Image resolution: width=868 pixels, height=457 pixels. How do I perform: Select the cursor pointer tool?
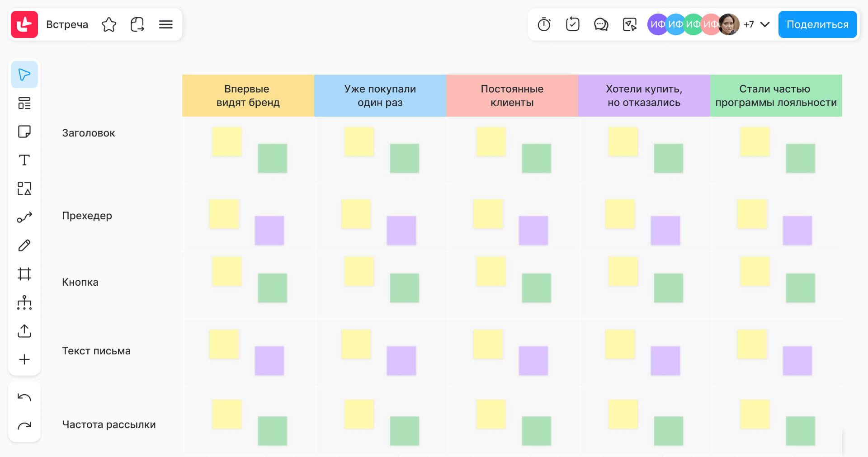pyautogui.click(x=24, y=75)
